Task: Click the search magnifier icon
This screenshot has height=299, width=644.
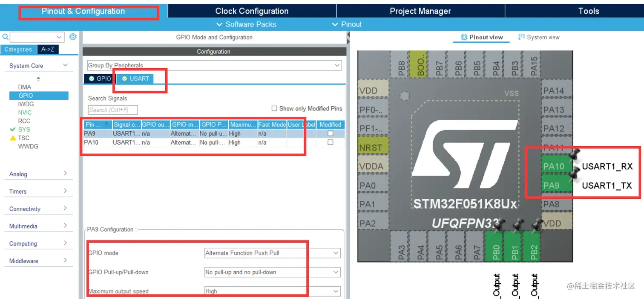Action: coord(5,37)
